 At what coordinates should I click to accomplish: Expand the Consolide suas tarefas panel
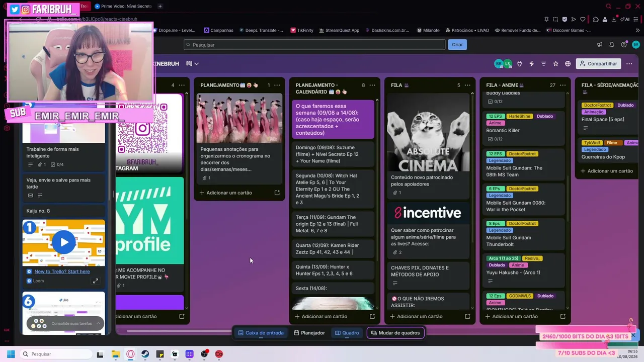coord(98,323)
